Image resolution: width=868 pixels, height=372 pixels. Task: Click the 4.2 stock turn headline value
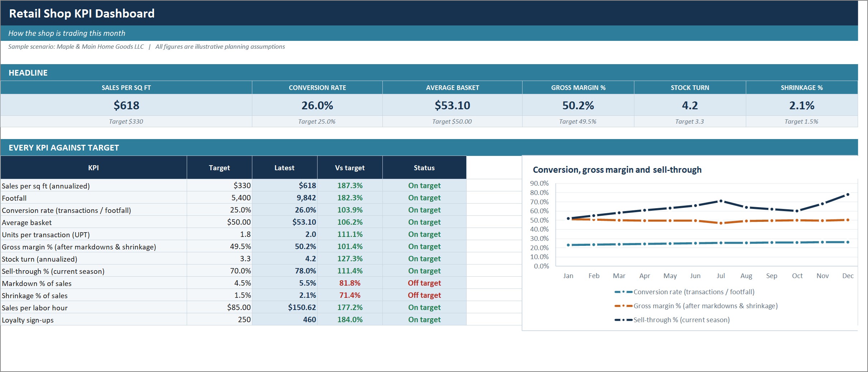(690, 105)
